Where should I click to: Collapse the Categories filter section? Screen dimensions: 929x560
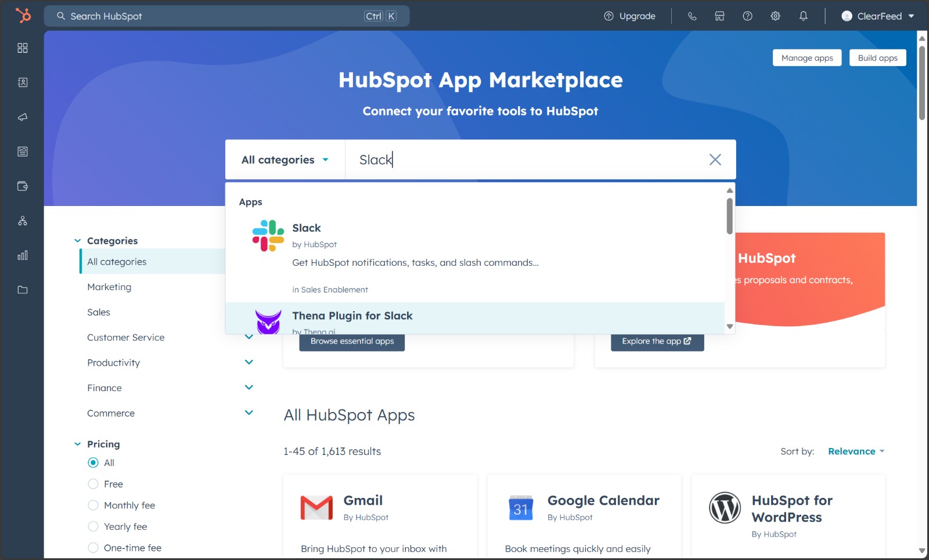[x=77, y=241]
